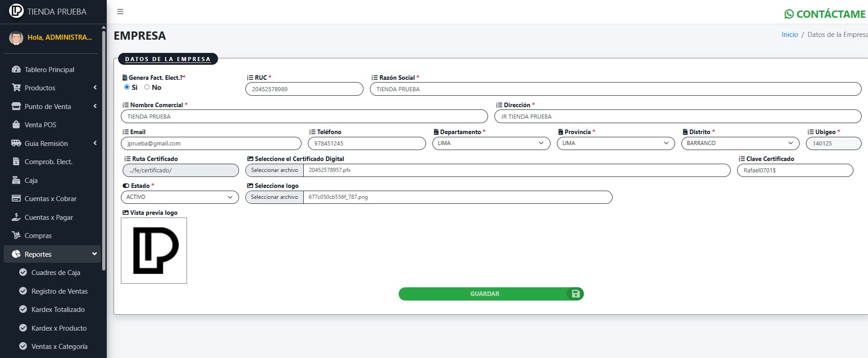Click the hamburger menu icon to toggle sidebar
Viewport: 868px width, 358px height.
point(120,12)
